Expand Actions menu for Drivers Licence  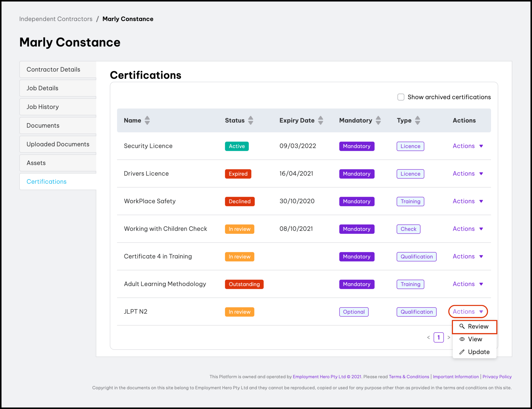tap(468, 173)
